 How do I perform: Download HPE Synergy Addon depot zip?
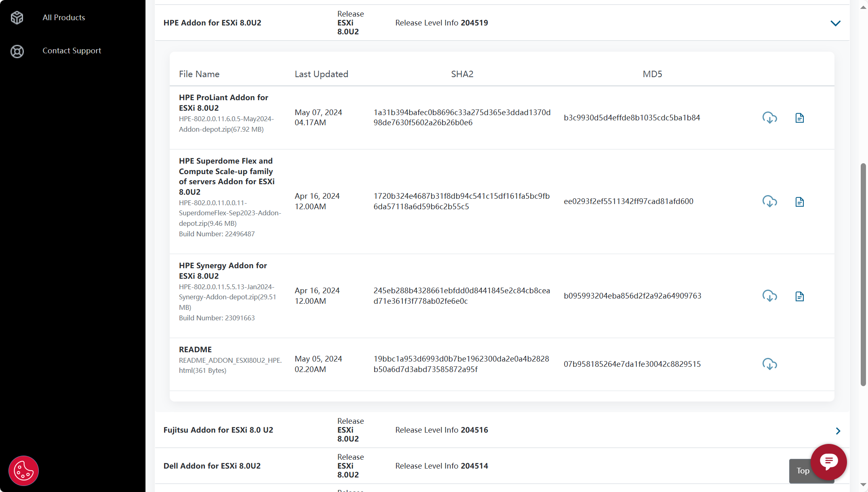[x=769, y=296]
